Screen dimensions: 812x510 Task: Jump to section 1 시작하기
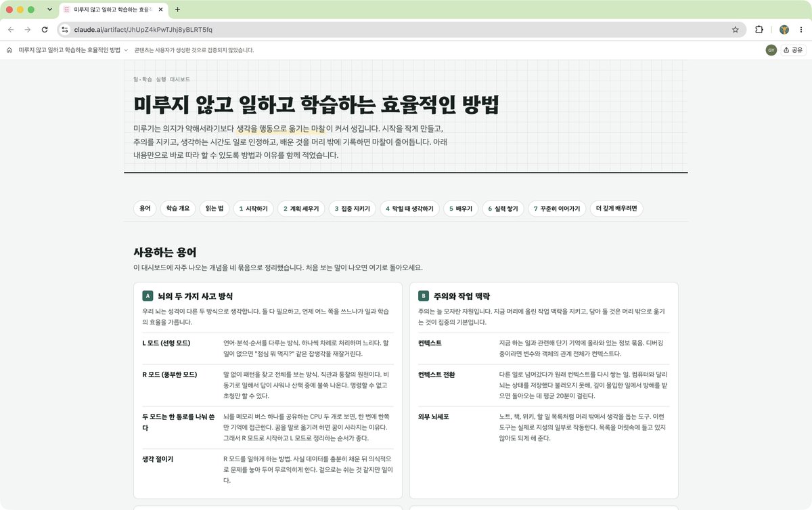coord(253,209)
